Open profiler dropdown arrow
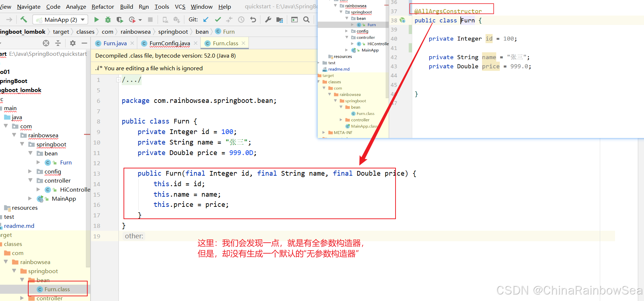This screenshot has width=644, height=301. click(x=140, y=20)
